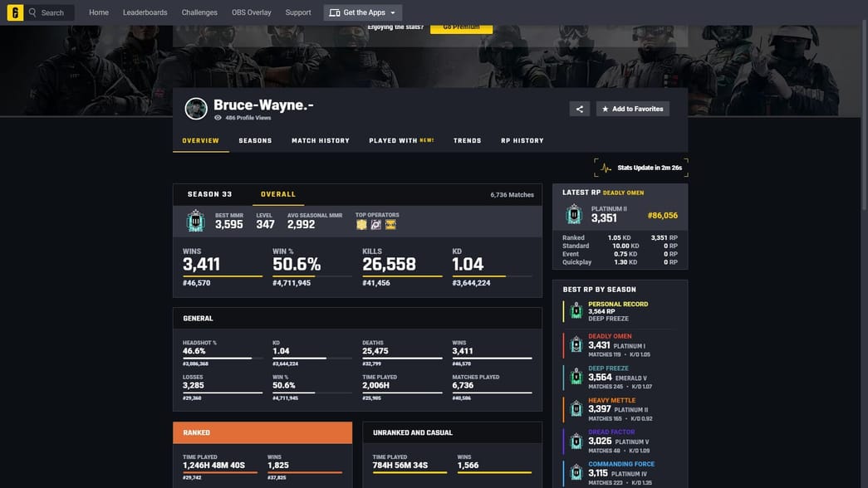Select the SEASON 33 tab
Viewport: 868px width, 488px height.
[x=211, y=193]
